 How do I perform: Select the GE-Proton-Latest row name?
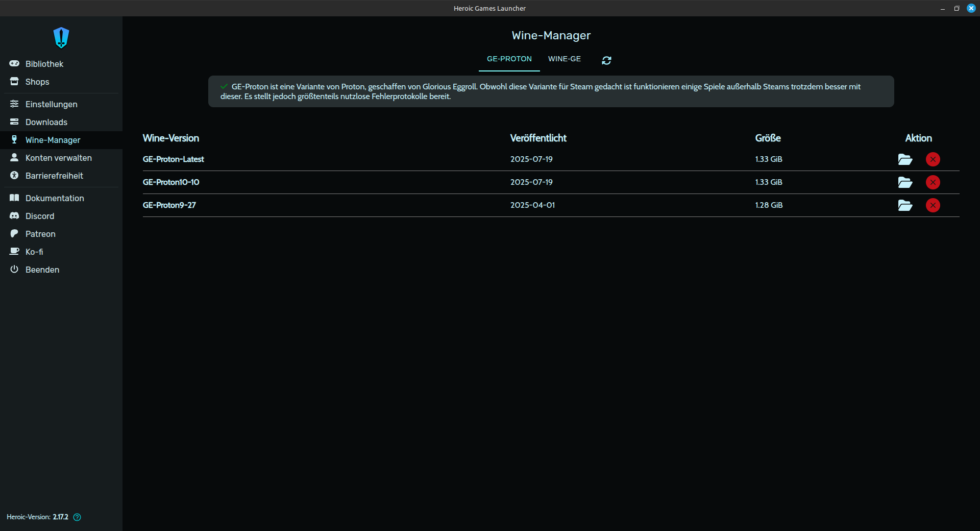173,159
